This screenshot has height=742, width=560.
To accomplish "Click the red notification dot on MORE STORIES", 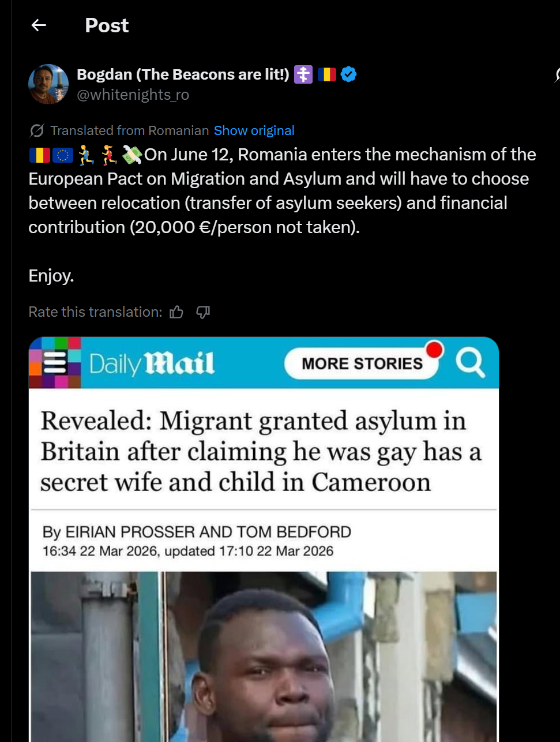I will (x=434, y=350).
